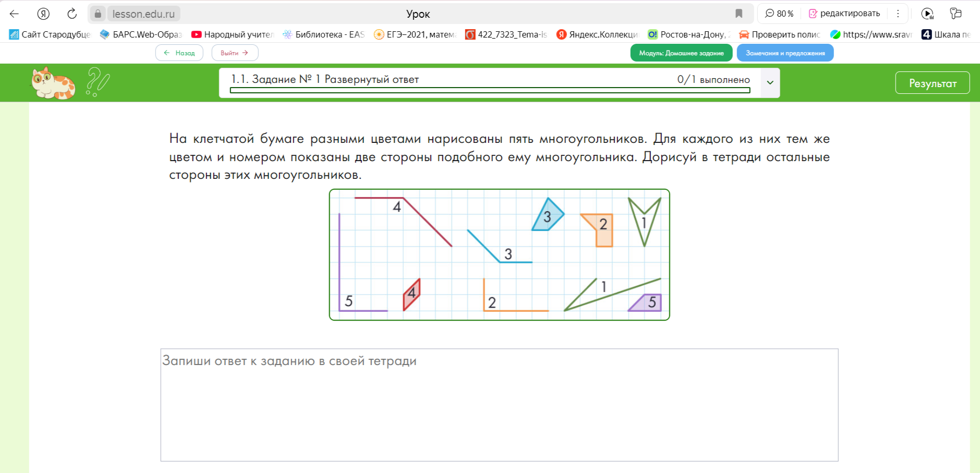Open Модуль: Домашнее задание tab
The height and width of the screenshot is (473, 980).
(681, 53)
